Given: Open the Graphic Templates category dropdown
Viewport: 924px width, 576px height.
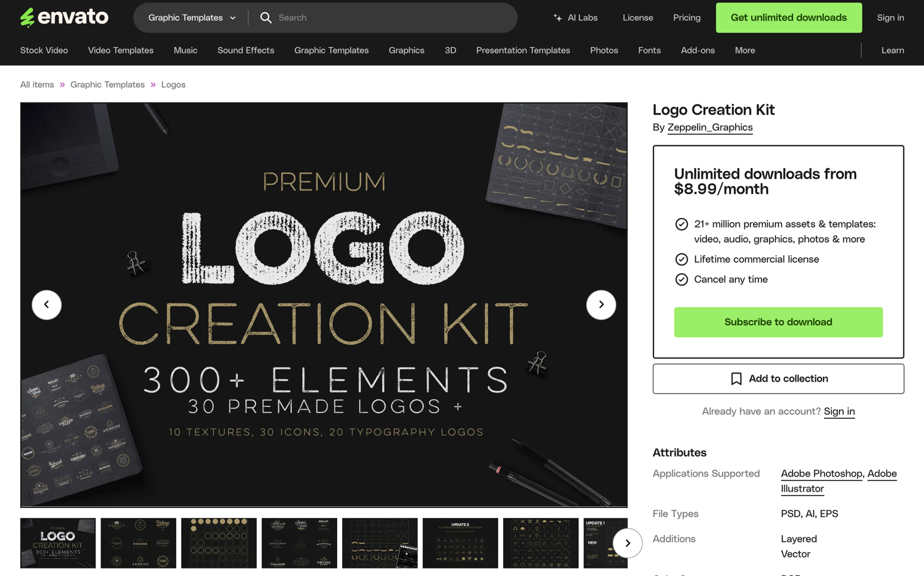Looking at the screenshot, I should [192, 18].
